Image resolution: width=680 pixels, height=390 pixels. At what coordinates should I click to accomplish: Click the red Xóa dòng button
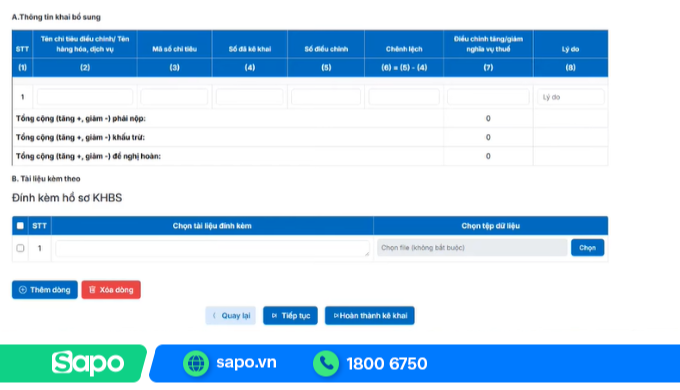point(111,290)
